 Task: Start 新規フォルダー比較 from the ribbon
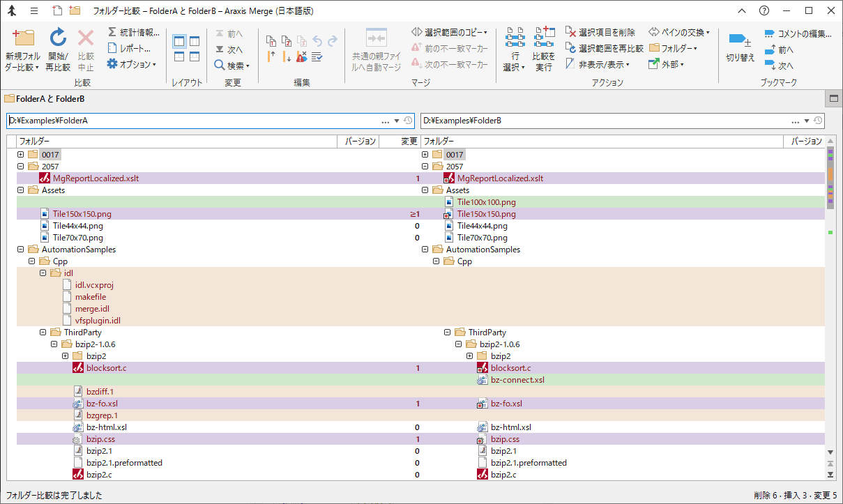23,49
